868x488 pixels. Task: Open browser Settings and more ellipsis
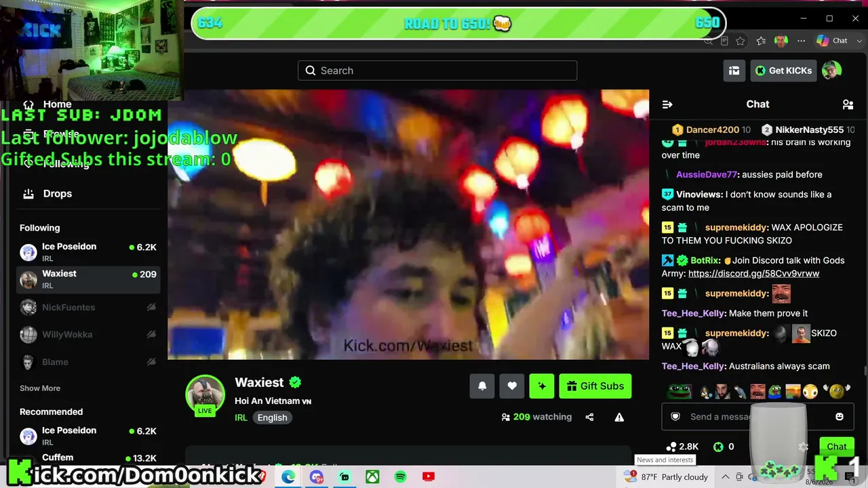pos(802,41)
